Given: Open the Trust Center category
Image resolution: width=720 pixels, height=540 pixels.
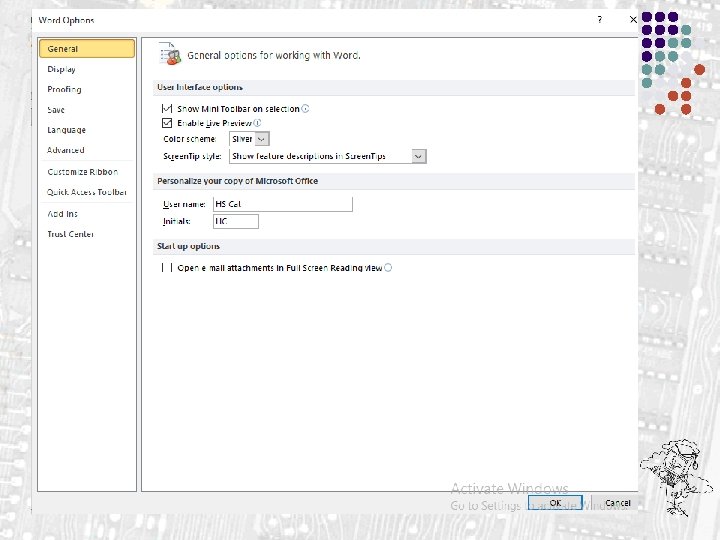Looking at the screenshot, I should click(x=71, y=234).
